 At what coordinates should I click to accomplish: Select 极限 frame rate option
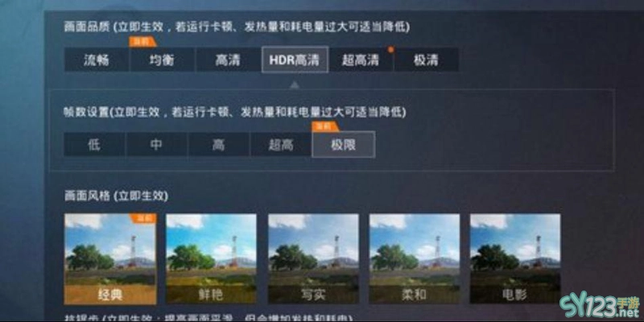click(344, 144)
